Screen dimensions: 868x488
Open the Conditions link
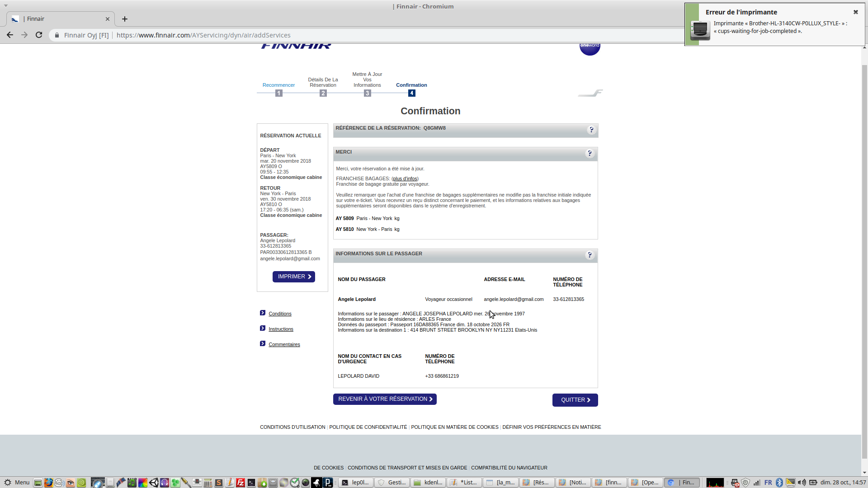280,314
